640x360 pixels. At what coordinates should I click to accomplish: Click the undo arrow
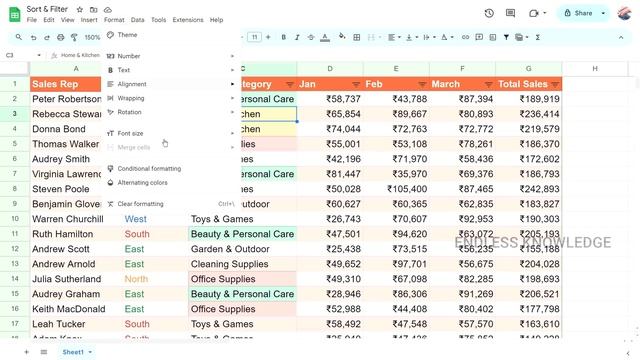pos(33,38)
